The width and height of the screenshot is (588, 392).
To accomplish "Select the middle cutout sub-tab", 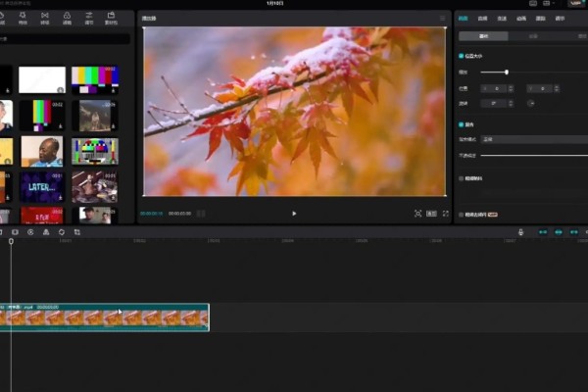I will coord(533,36).
